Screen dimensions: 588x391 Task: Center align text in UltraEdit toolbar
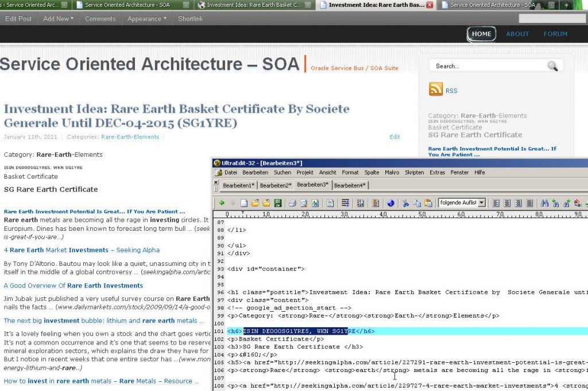[x=507, y=203]
